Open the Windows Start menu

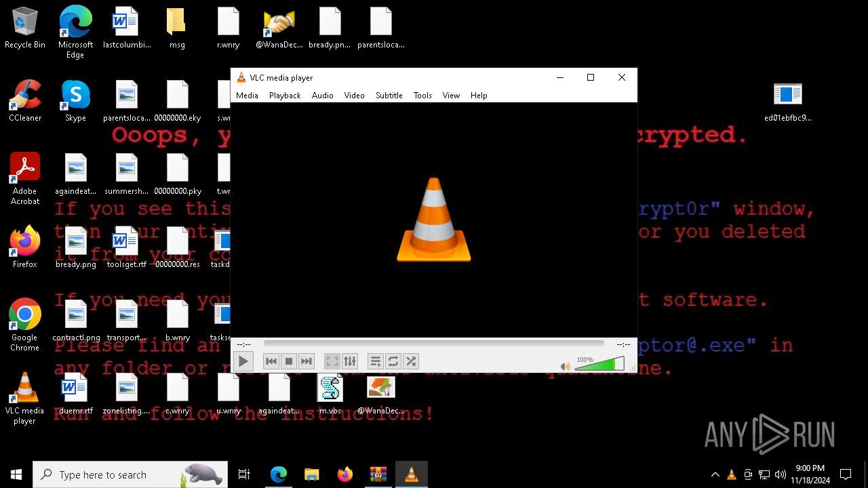(16, 474)
